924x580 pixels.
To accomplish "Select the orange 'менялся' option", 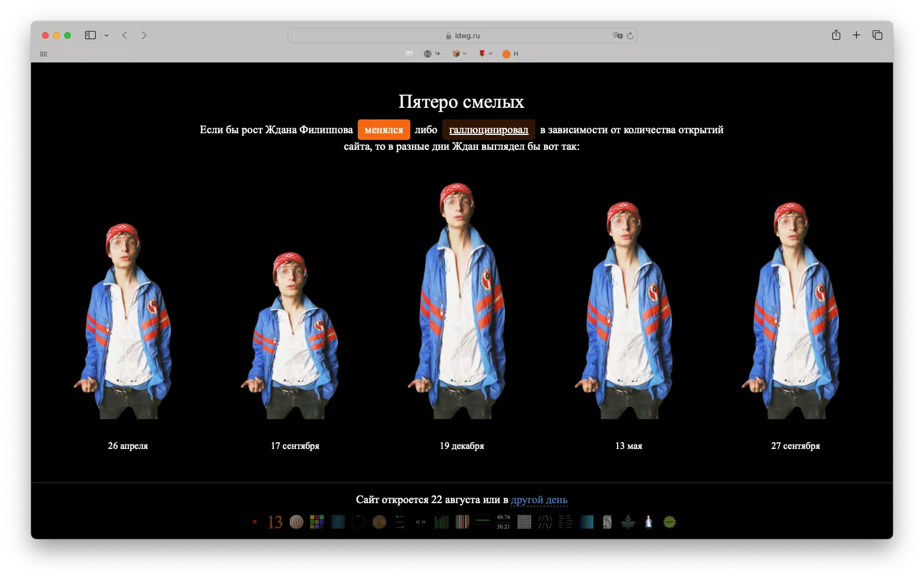I will point(384,129).
